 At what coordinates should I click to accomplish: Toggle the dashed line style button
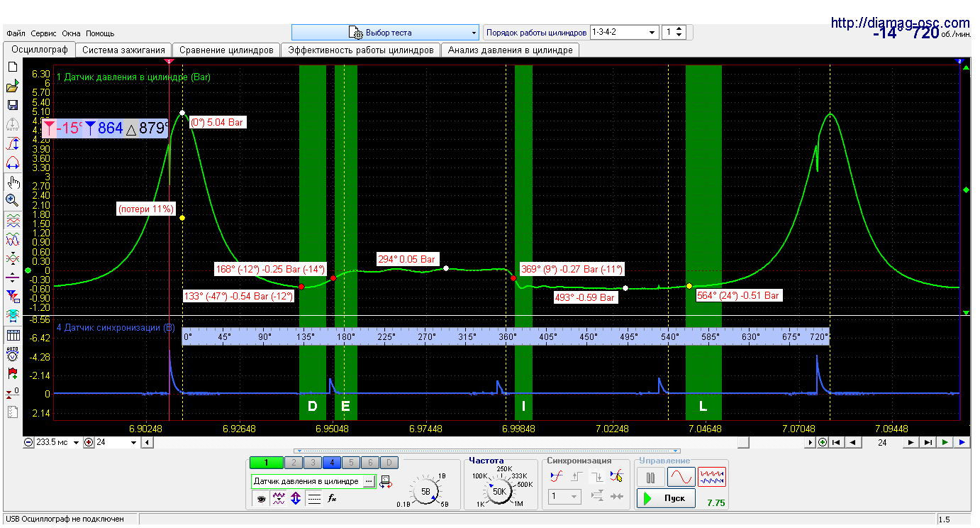tap(314, 499)
